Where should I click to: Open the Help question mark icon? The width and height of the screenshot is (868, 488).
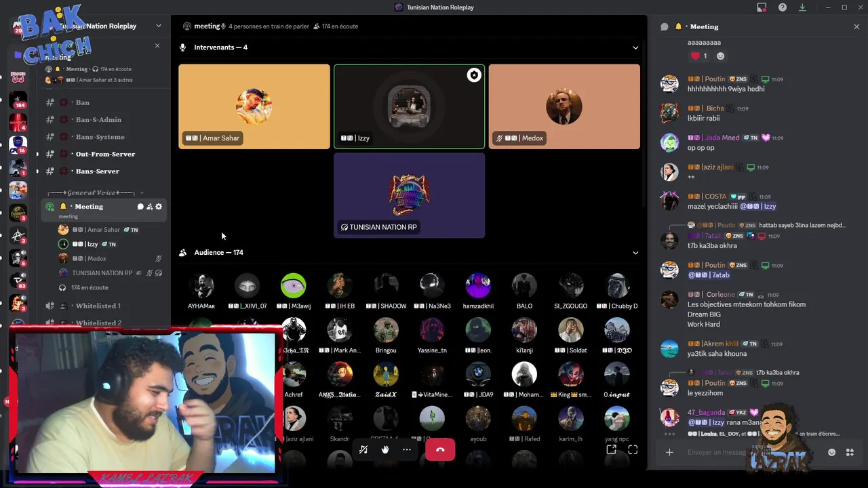[x=783, y=7]
